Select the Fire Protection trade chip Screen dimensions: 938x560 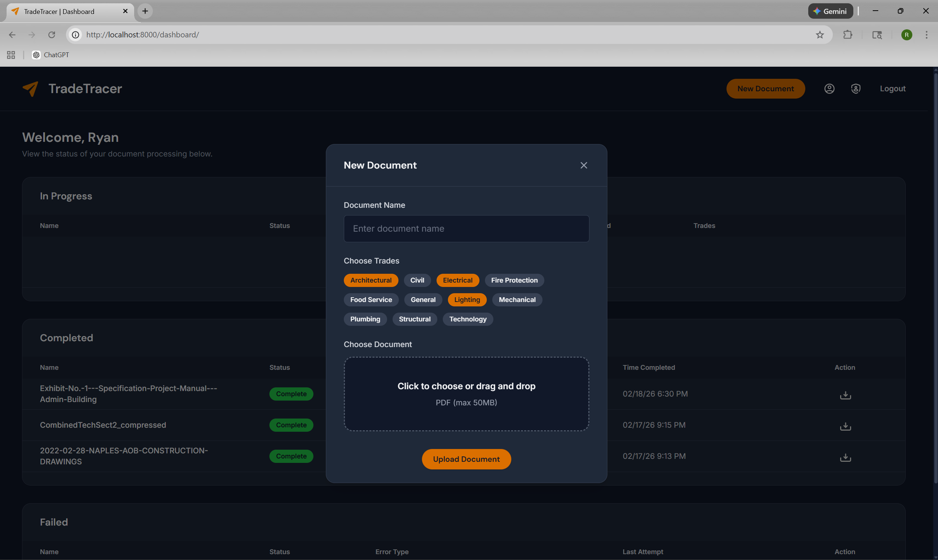(514, 280)
